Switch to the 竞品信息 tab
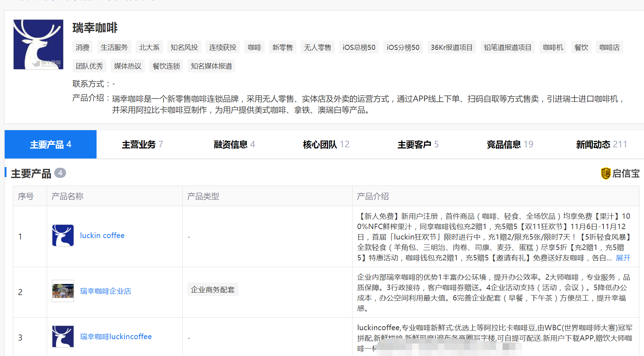This screenshot has width=644, height=356. pyautogui.click(x=510, y=144)
